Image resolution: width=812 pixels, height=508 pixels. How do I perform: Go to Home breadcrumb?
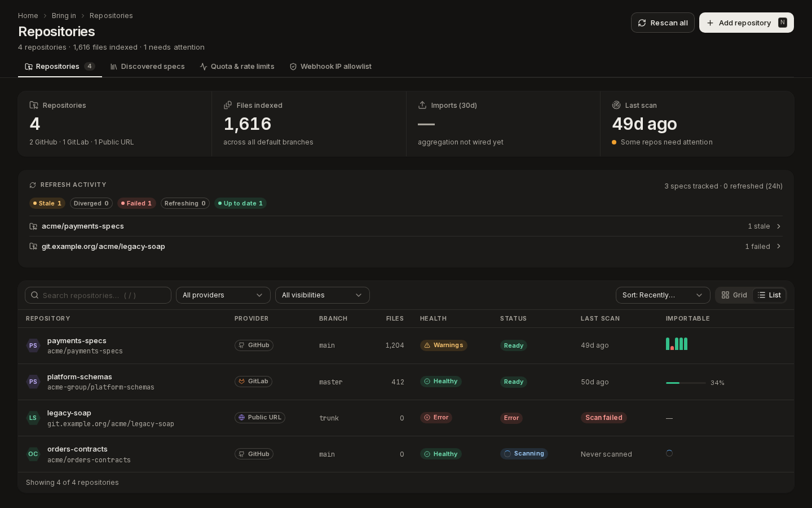pyautogui.click(x=28, y=16)
